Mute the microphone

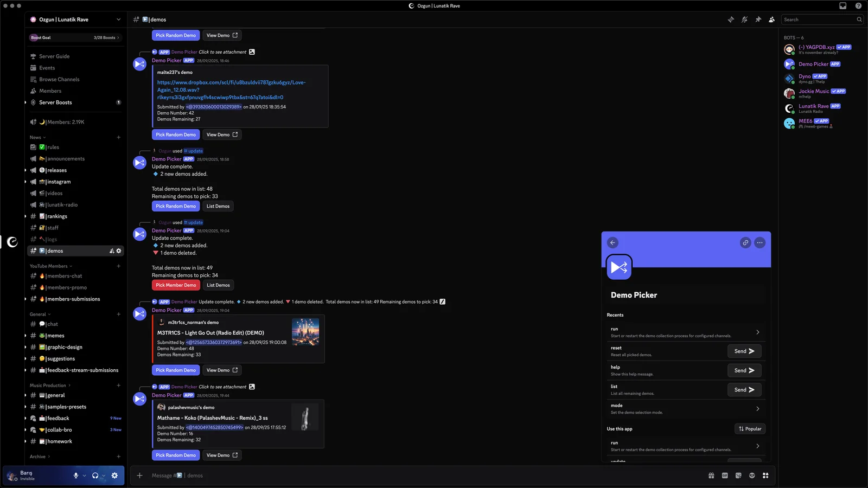pyautogui.click(x=75, y=476)
